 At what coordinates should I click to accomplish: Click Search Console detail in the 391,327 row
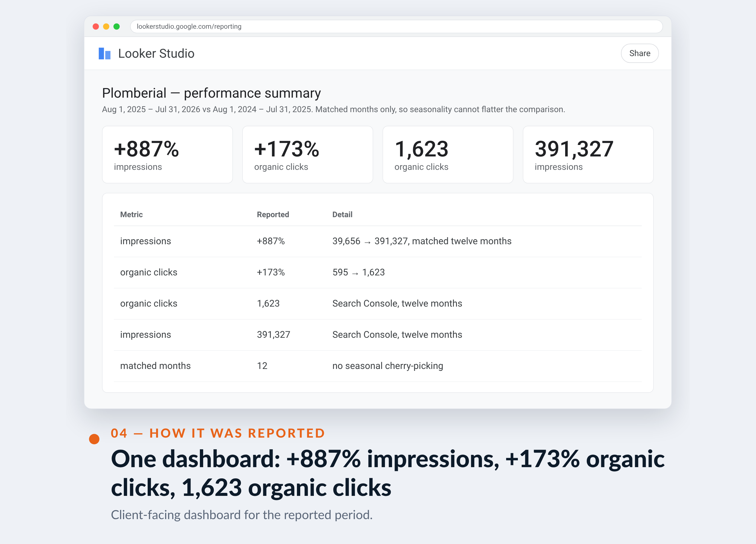pyautogui.click(x=397, y=334)
